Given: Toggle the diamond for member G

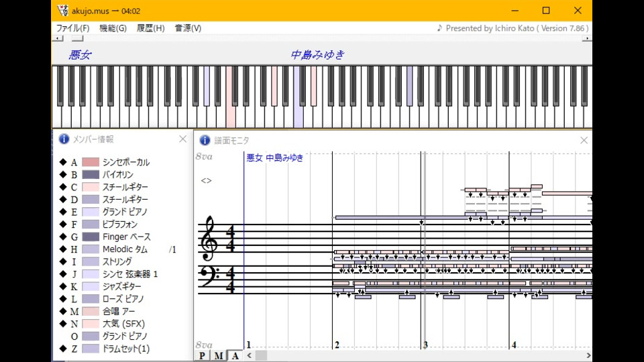Looking at the screenshot, I should coord(63,237).
